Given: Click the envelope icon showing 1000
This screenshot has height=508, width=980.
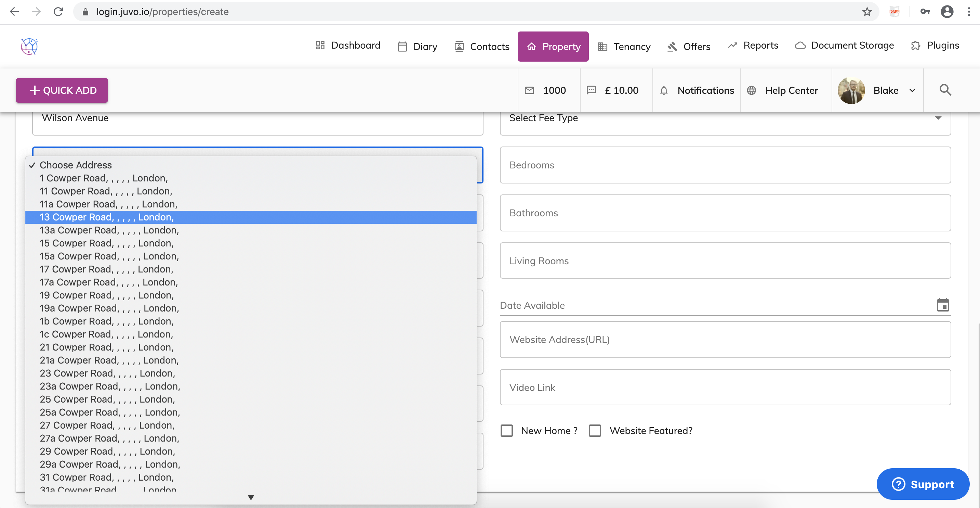Looking at the screenshot, I should coord(529,91).
